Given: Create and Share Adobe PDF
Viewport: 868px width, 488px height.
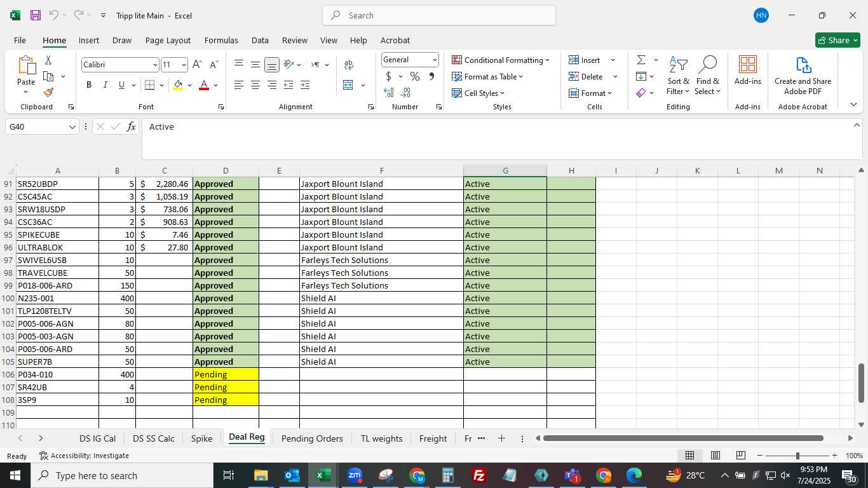Looking at the screenshot, I should coord(803,76).
